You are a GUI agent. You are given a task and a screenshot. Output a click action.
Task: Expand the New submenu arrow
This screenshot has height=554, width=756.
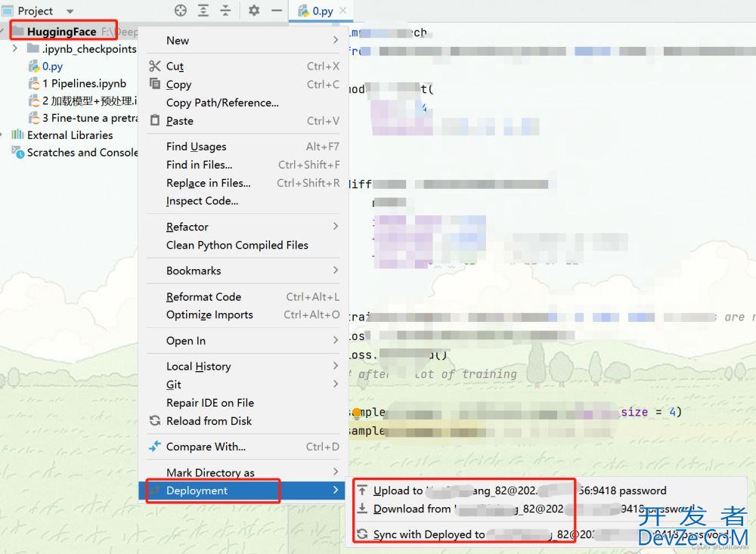tap(336, 40)
